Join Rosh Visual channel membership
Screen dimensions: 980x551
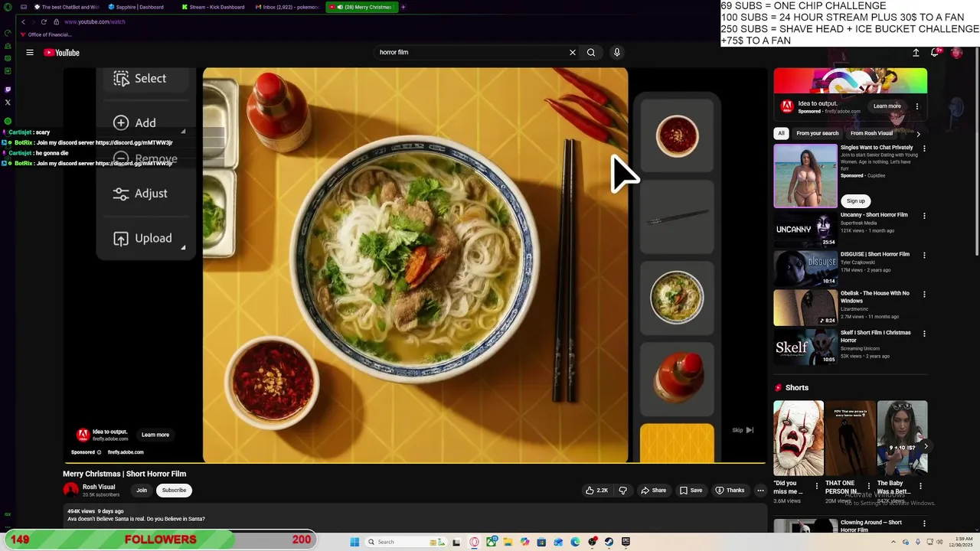click(142, 491)
